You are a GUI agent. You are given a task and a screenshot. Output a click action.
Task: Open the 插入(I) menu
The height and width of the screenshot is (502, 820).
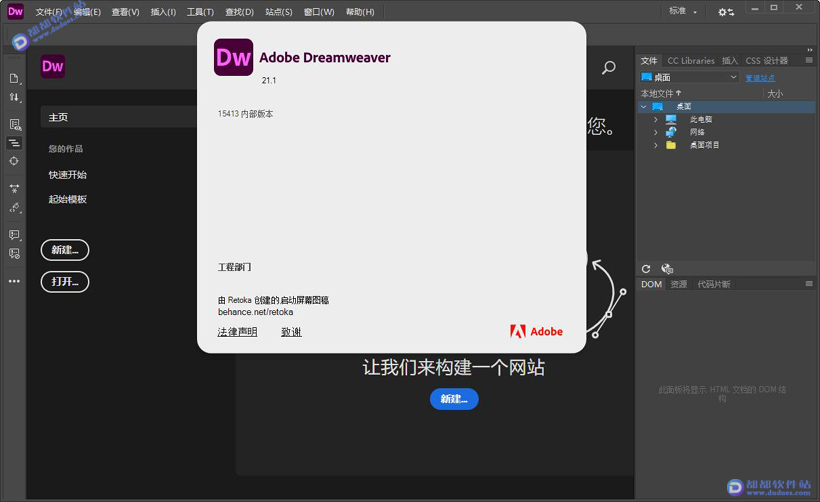163,12
